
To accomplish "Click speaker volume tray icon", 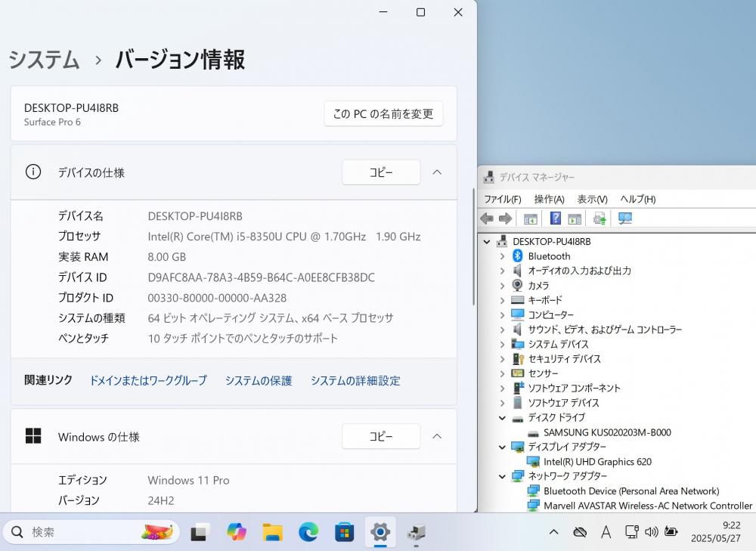I will pyautogui.click(x=652, y=531).
